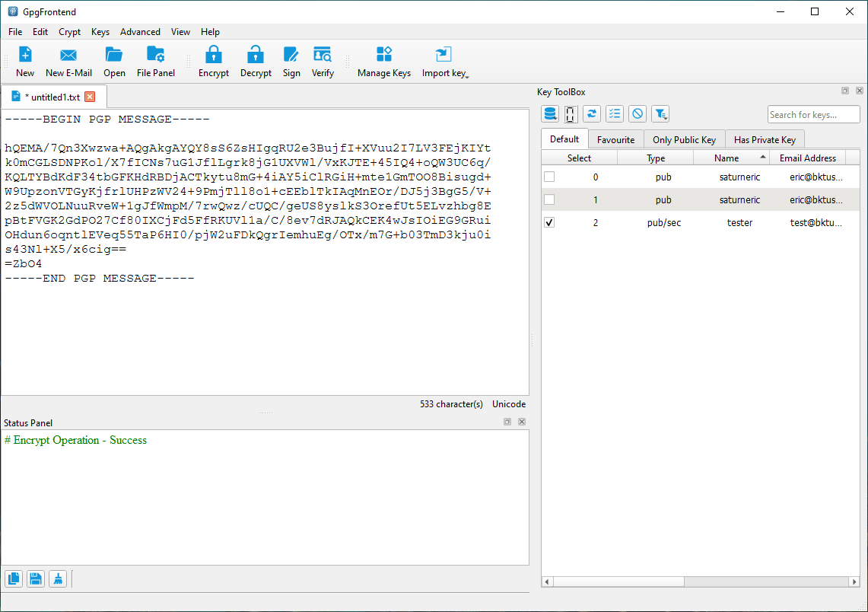Click the Email Address column header
The height and width of the screenshot is (612, 868).
point(808,158)
